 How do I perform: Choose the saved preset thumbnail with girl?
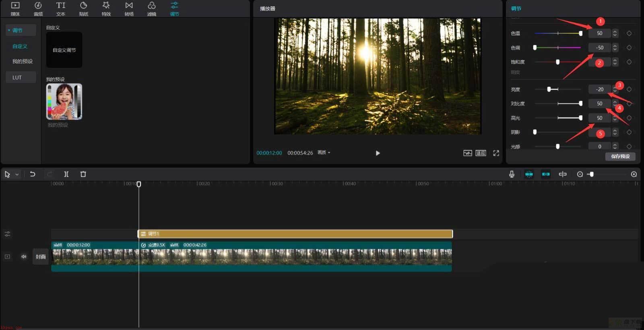(x=64, y=101)
